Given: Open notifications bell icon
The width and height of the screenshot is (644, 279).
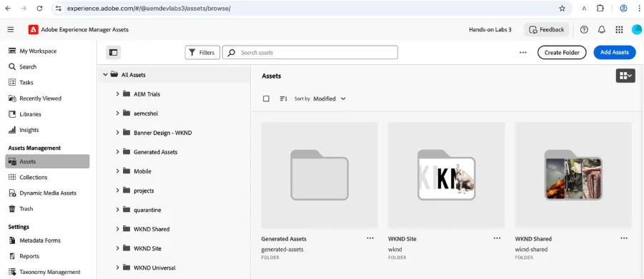Looking at the screenshot, I should [602, 29].
